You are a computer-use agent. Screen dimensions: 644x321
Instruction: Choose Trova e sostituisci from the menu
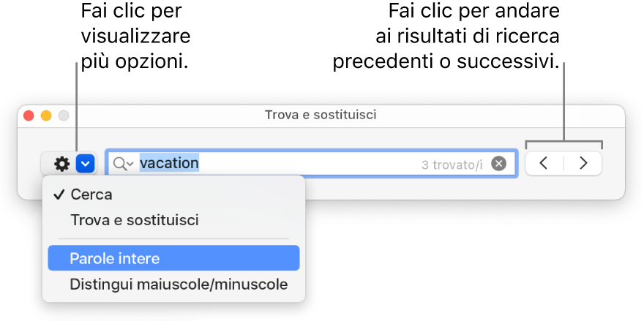(134, 220)
